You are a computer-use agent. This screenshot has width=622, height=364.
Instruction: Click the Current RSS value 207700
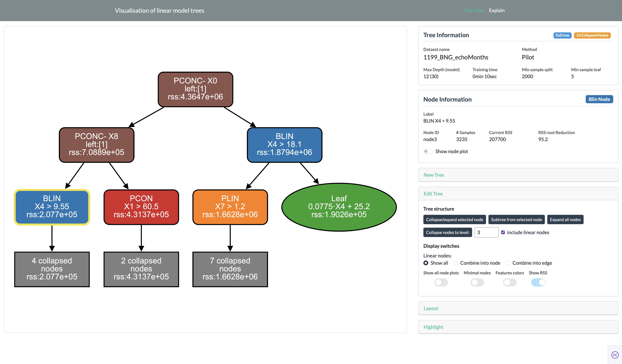pyautogui.click(x=497, y=139)
